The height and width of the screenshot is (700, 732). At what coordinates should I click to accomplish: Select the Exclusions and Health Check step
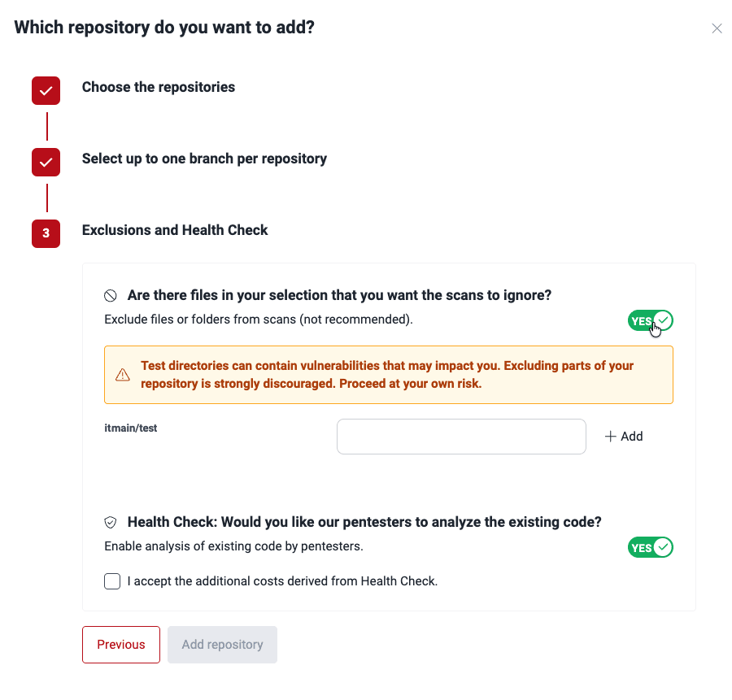click(x=174, y=230)
